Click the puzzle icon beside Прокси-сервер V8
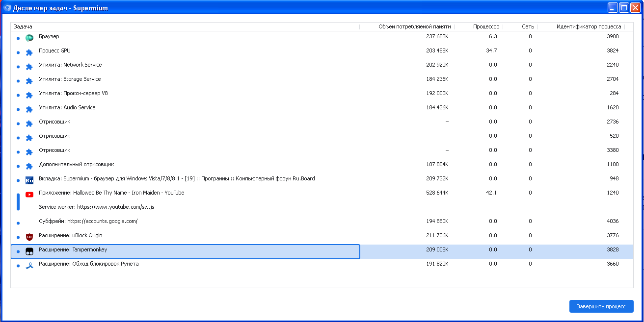The image size is (644, 322). [x=29, y=95]
